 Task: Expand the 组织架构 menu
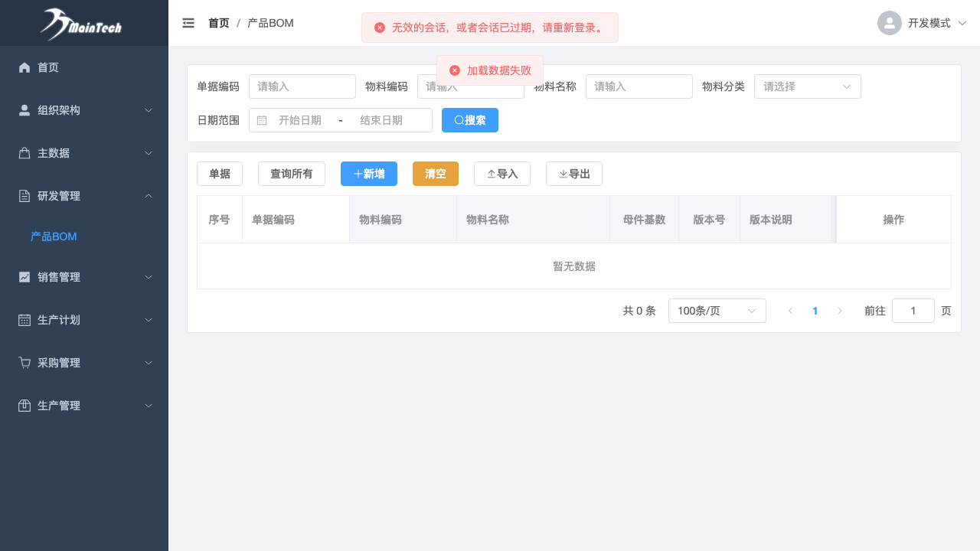[x=84, y=110]
